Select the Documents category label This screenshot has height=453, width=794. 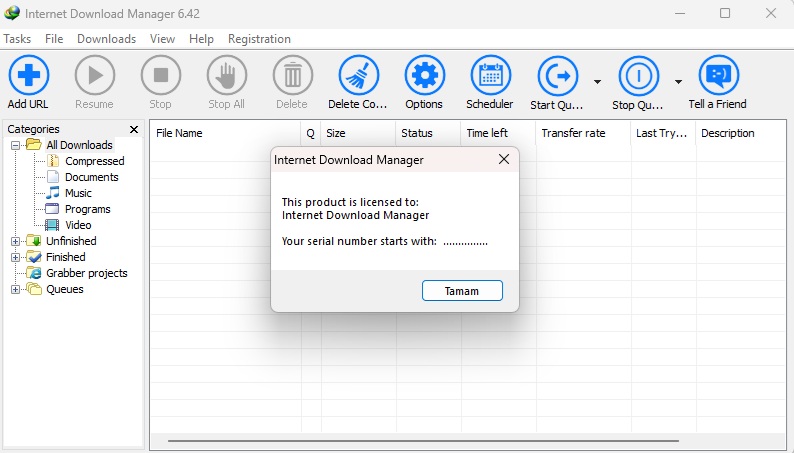pos(92,177)
